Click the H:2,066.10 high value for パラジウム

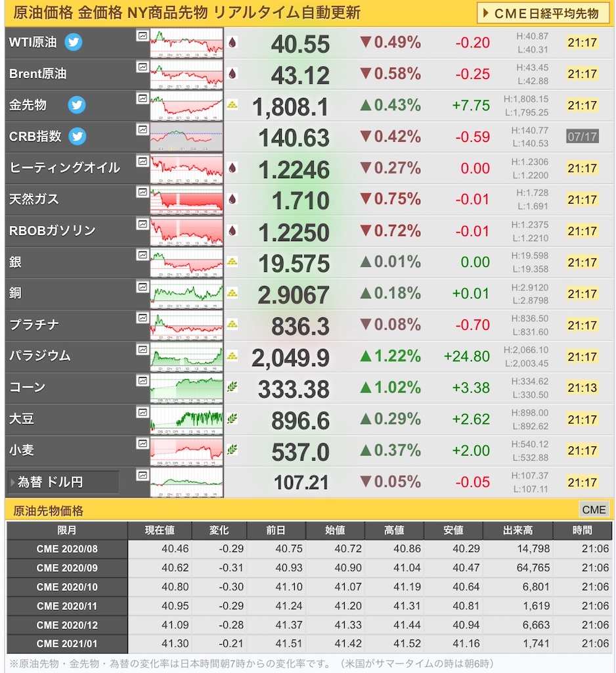pyautogui.click(x=526, y=350)
